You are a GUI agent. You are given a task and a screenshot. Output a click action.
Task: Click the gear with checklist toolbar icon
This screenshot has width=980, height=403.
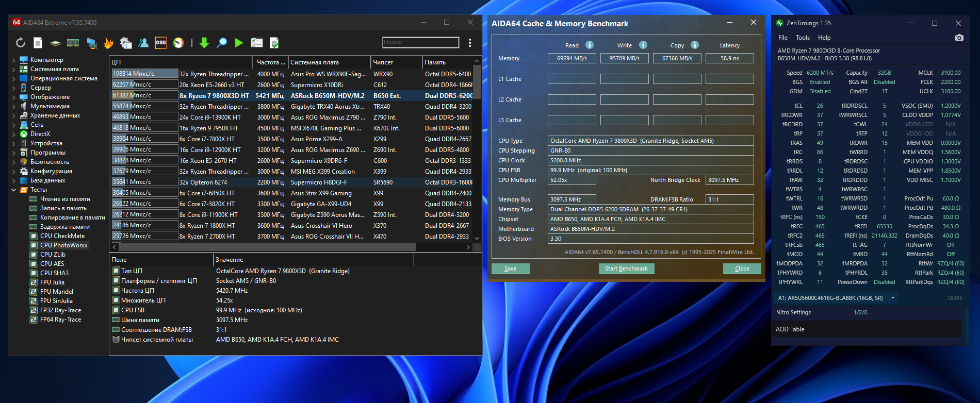click(x=126, y=43)
